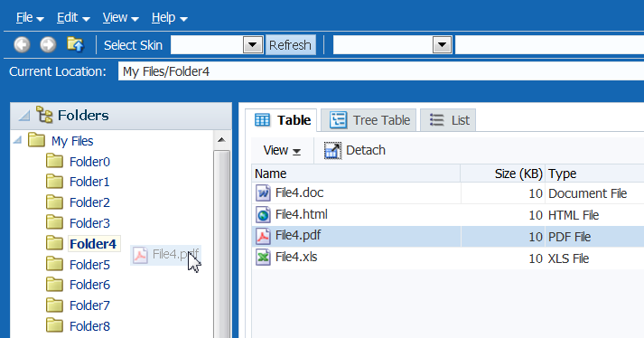
Task: Click the Folder7 folder icon
Action: (54, 305)
